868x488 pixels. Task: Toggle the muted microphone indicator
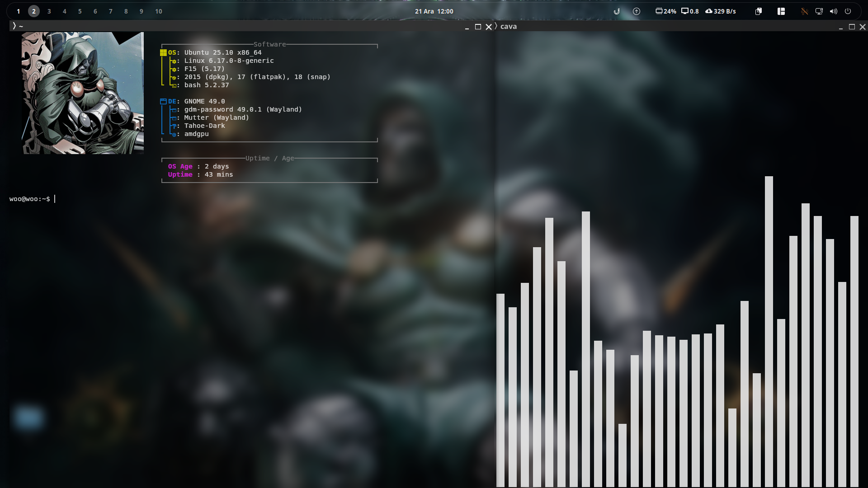804,11
